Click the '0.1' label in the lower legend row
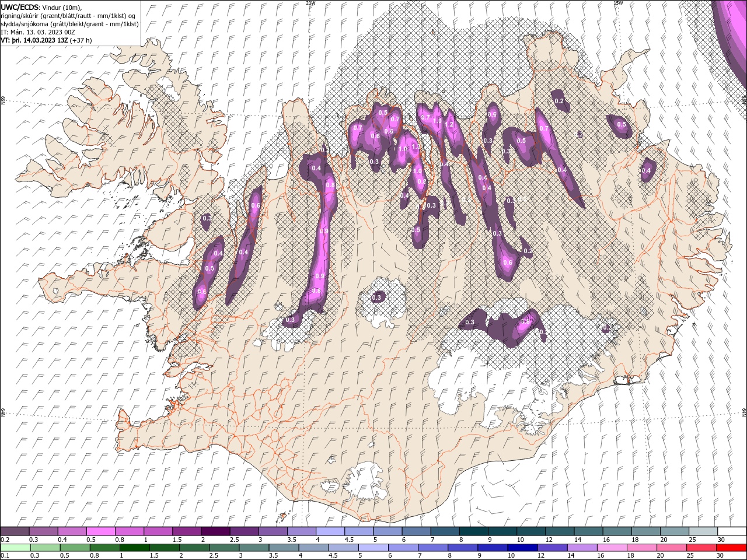 point(5,556)
